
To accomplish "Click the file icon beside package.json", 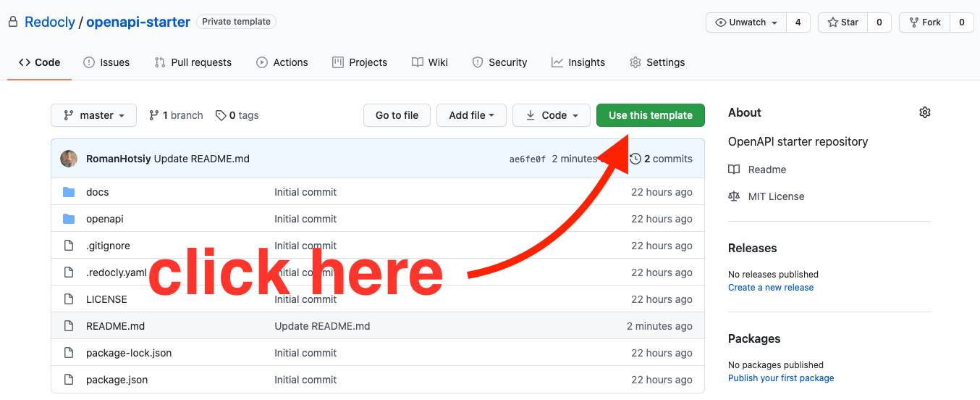I will [69, 380].
